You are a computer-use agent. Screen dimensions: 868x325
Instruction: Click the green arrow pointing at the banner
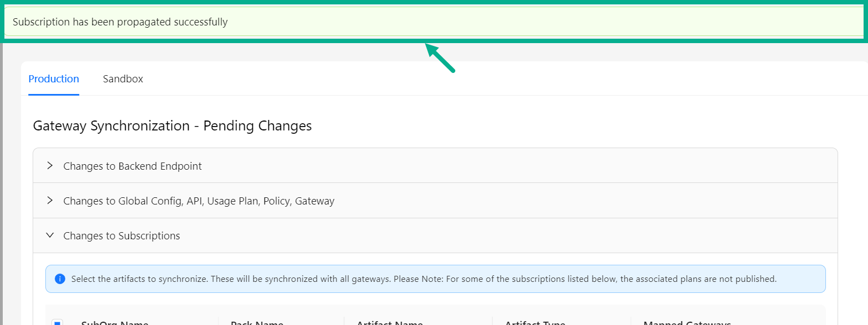pyautogui.click(x=440, y=58)
